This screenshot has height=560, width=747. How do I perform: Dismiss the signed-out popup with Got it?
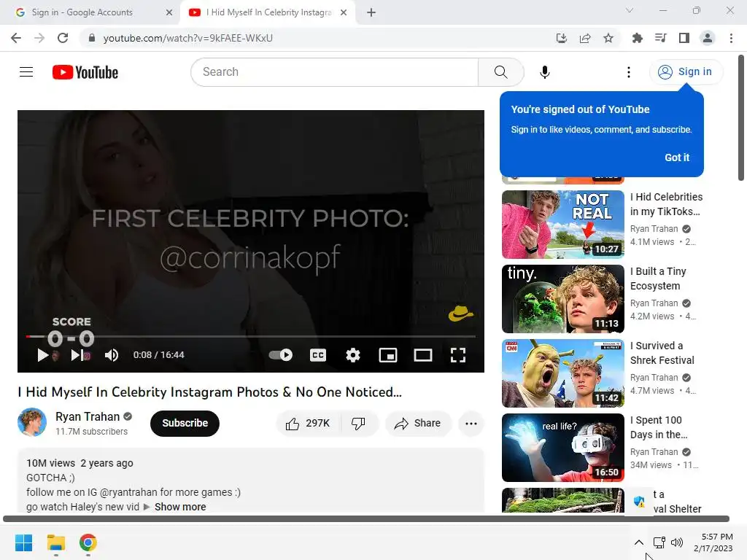677,157
